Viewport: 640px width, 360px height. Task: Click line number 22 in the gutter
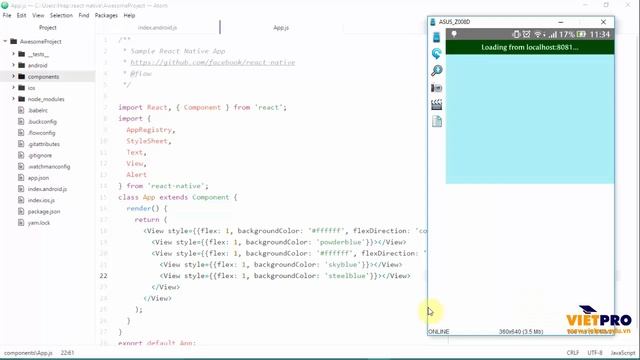point(104,276)
